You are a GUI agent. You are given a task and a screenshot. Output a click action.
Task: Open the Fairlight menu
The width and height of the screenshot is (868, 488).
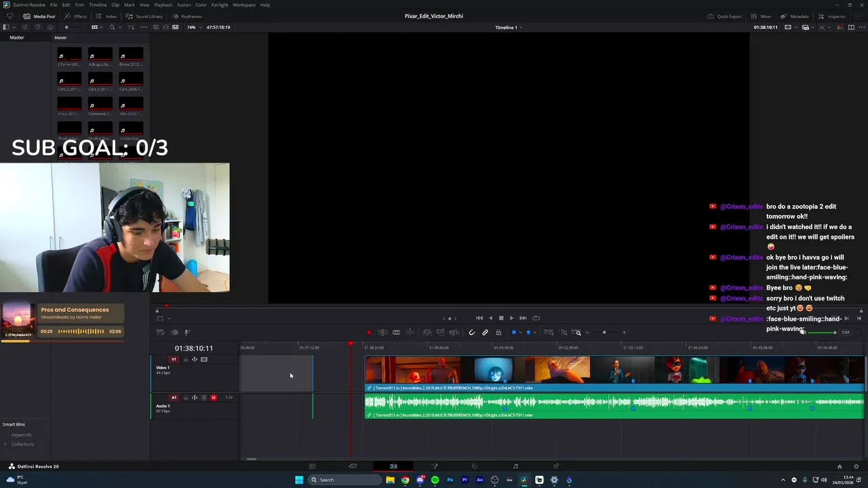click(x=220, y=5)
